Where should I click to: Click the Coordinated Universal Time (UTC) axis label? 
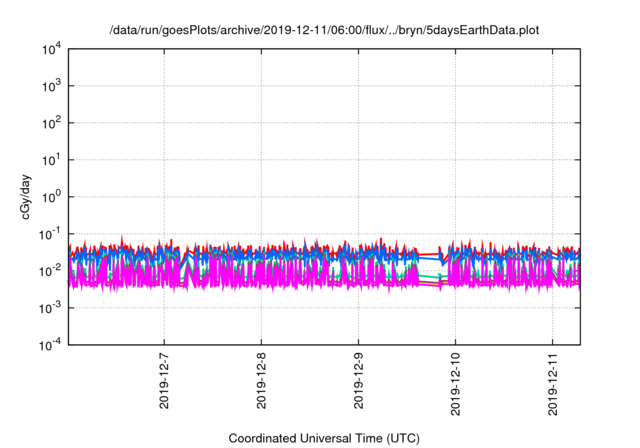[323, 438]
